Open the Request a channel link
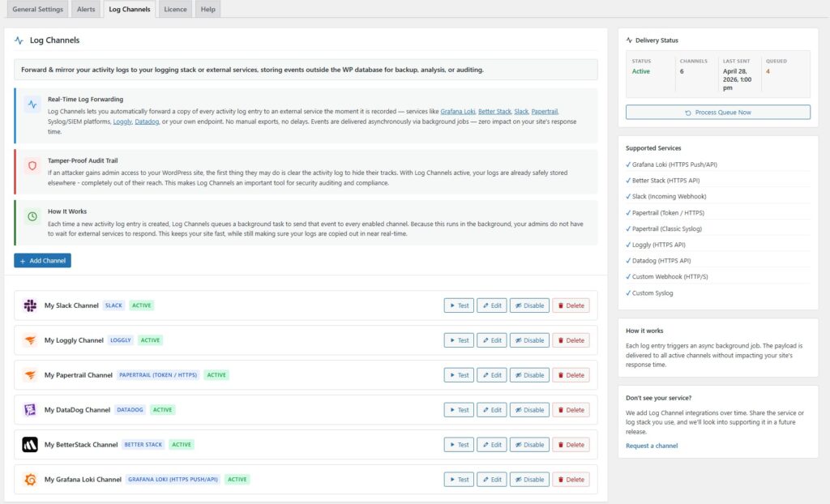 point(652,446)
